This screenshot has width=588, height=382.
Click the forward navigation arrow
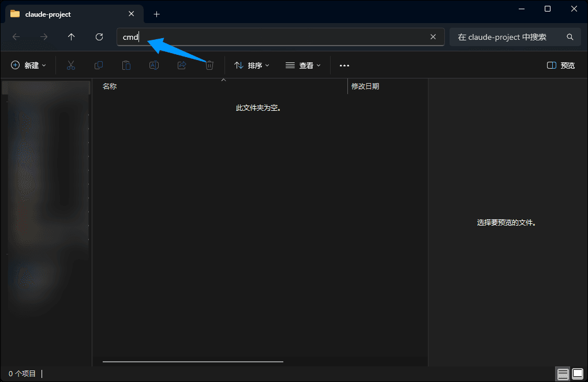click(x=44, y=37)
